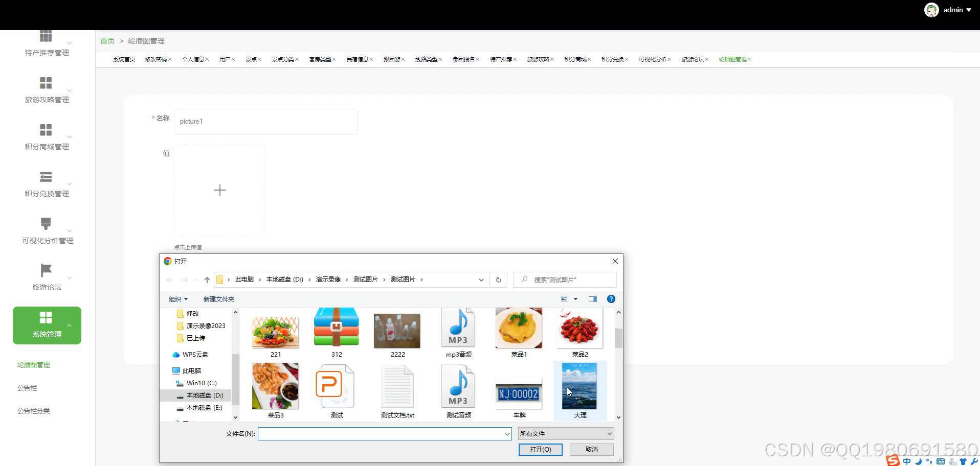
Task: Click the forward arrow in file dialog
Action: [x=184, y=279]
